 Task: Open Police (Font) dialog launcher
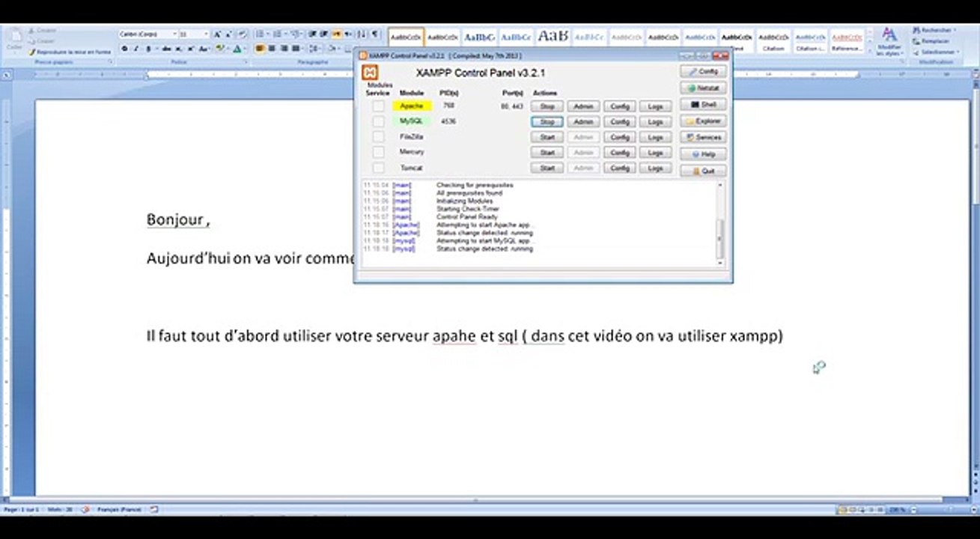pos(246,62)
